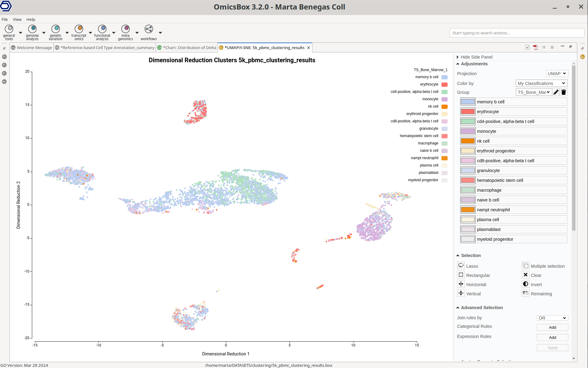The width and height of the screenshot is (588, 368).
Task: Click the search actions input field
Action: [517, 33]
